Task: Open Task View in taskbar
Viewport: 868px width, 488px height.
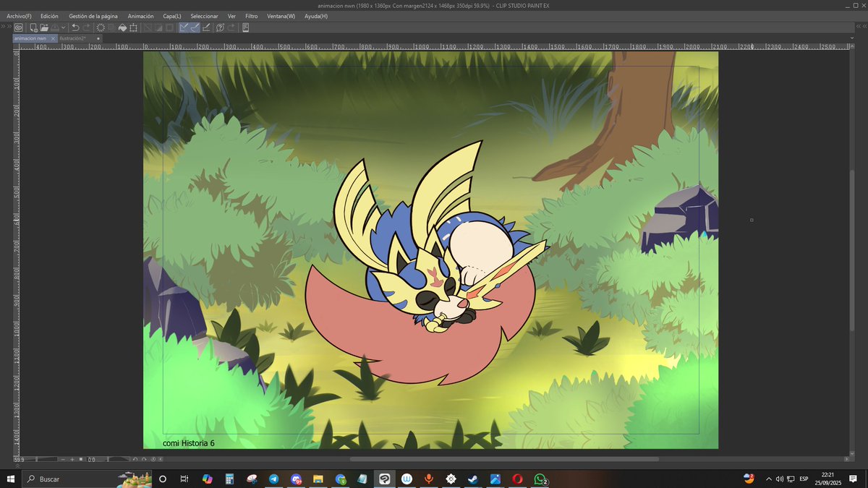Action: click(184, 479)
